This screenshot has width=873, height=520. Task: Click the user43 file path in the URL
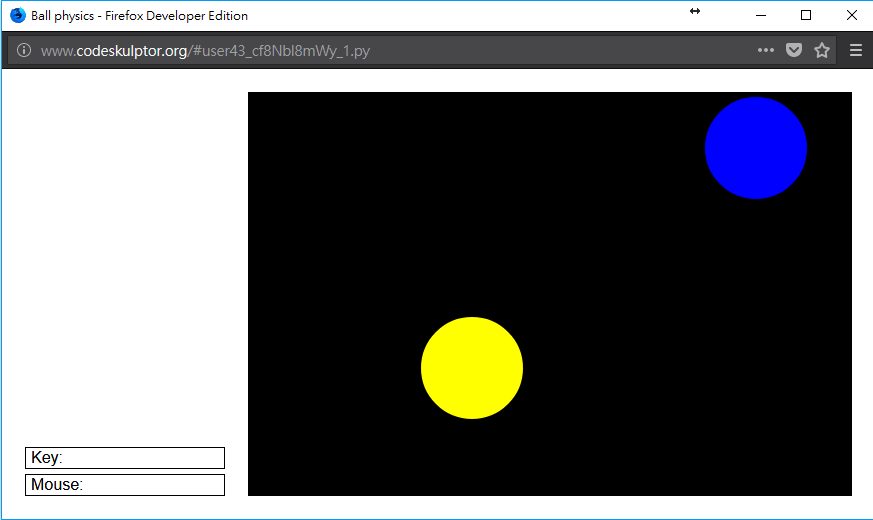[280, 51]
